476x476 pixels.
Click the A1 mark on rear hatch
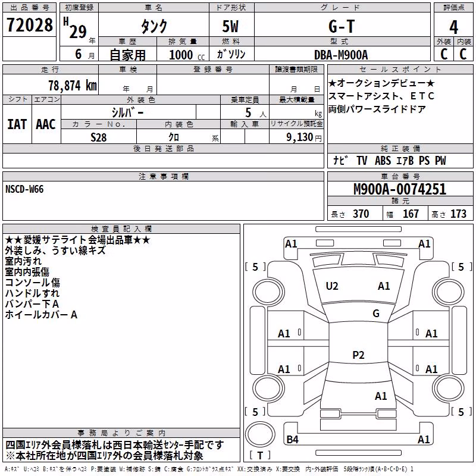[x=381, y=396]
